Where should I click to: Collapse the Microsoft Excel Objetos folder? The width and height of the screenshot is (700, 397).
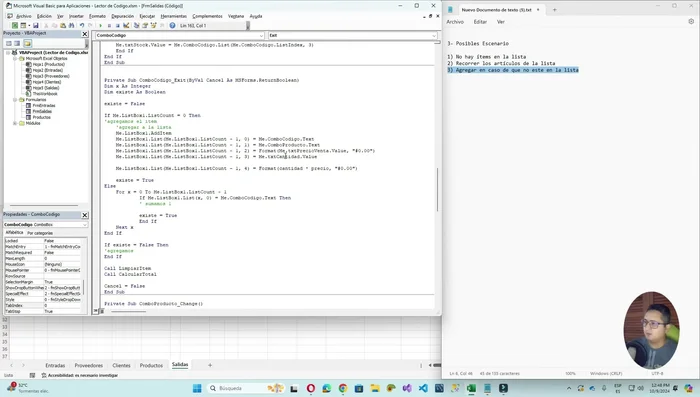tap(15, 59)
